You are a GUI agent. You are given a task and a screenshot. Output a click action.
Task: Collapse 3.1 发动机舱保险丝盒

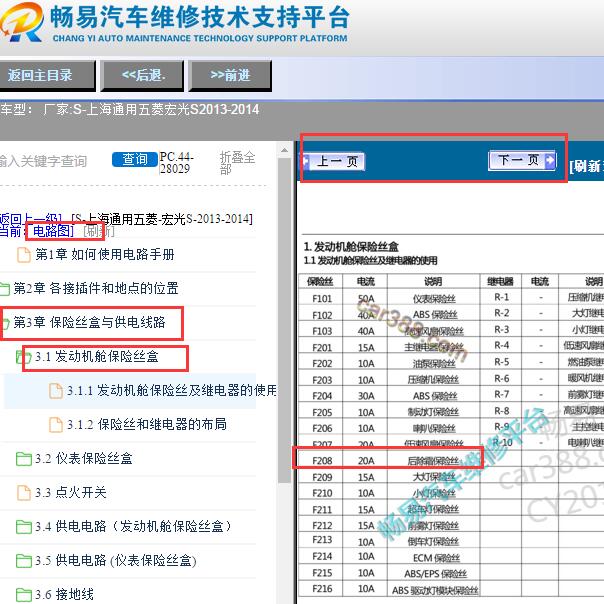(97, 356)
